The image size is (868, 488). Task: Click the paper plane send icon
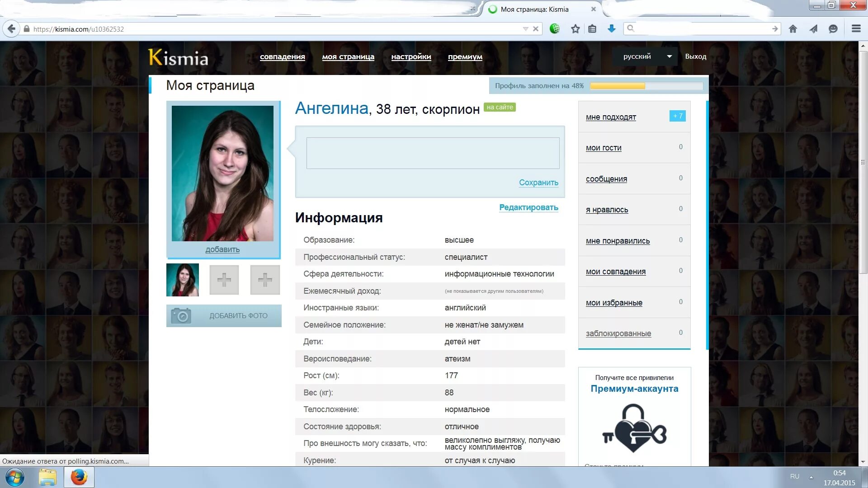813,29
